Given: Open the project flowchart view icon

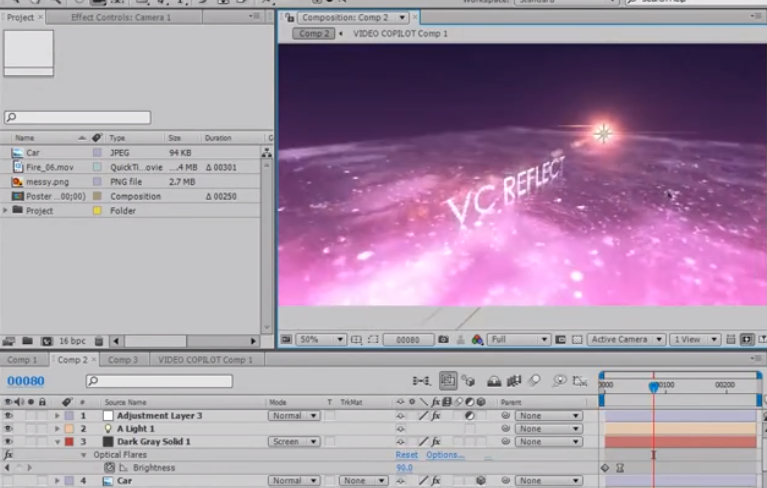Looking at the screenshot, I should pyautogui.click(x=267, y=153).
